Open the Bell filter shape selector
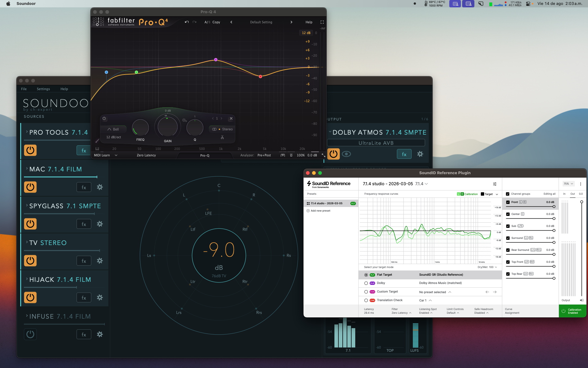588x368 pixels. click(x=113, y=129)
